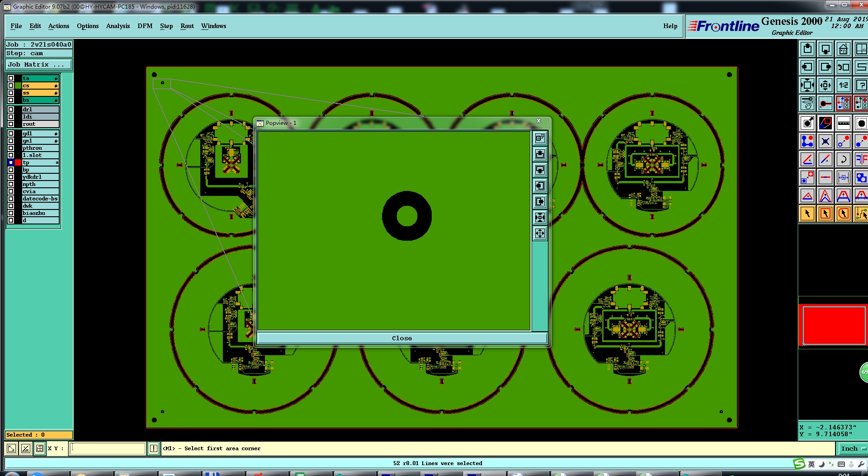Viewport: 868px width, 476px height.
Task: Toggle display checkbox for biaozhu layer
Action: pos(11,213)
